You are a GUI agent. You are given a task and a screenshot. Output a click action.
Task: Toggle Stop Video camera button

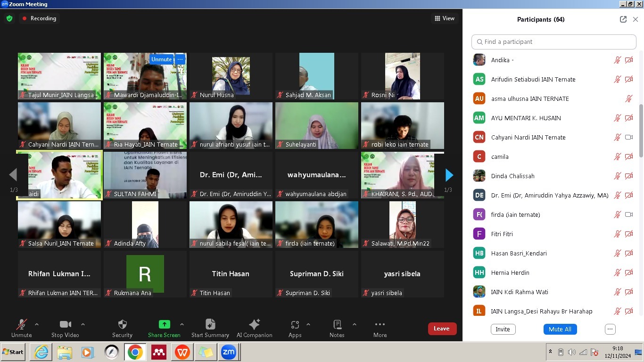click(x=66, y=325)
